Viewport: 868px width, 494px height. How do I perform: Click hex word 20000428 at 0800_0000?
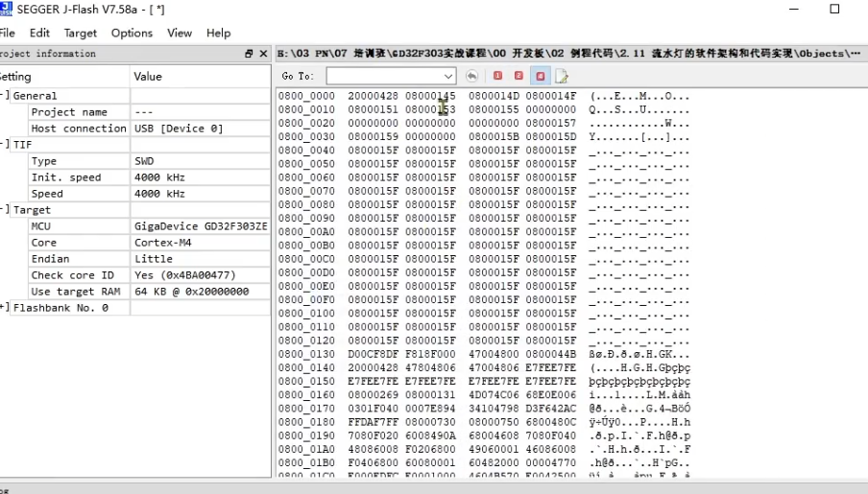click(x=374, y=96)
